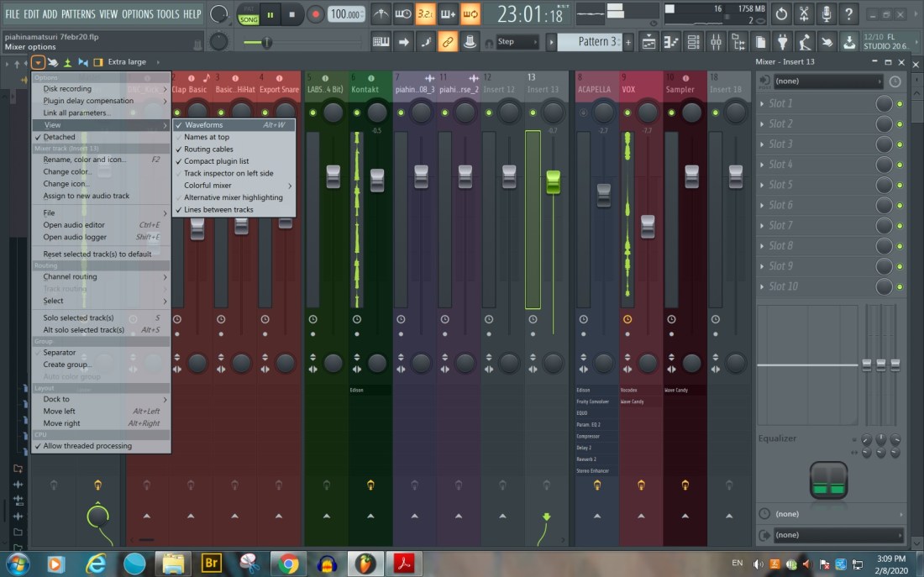
Task: Uncheck Allow threaded processing
Action: 87,446
